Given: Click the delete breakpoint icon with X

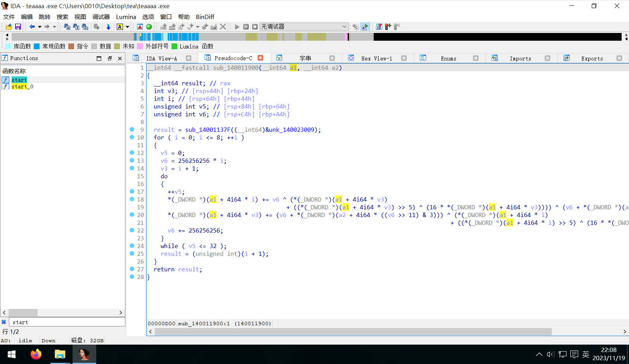Looking at the screenshot, I should click(x=397, y=27).
